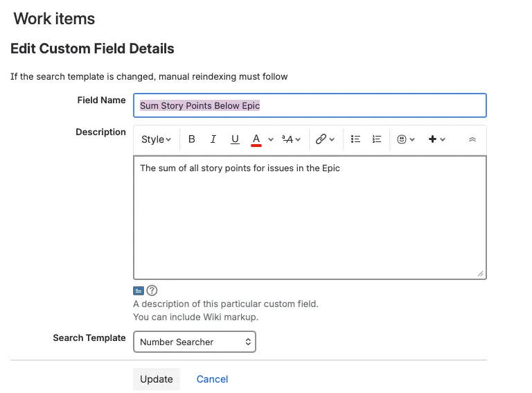
Task: Click the Update button
Action: pos(157,379)
